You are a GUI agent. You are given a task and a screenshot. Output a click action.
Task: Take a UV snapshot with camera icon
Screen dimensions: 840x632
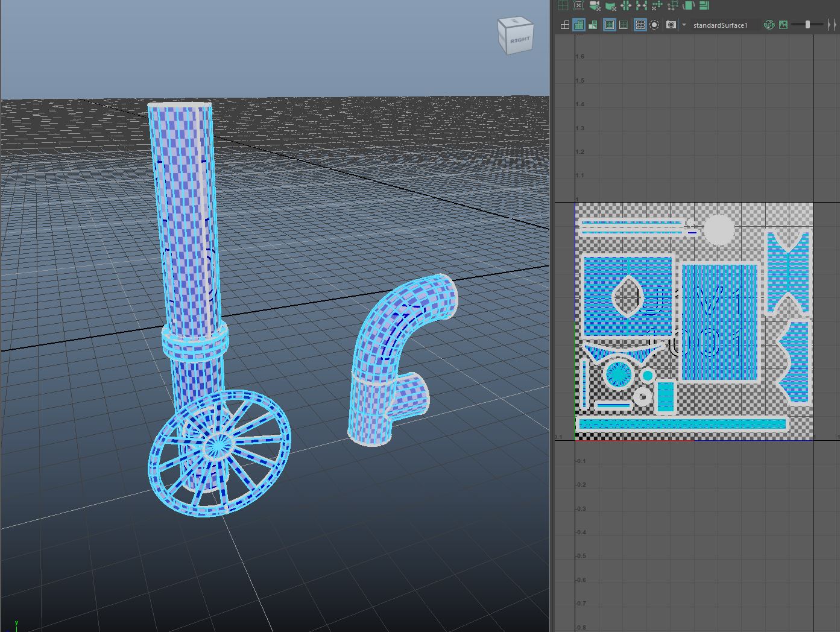pos(671,25)
